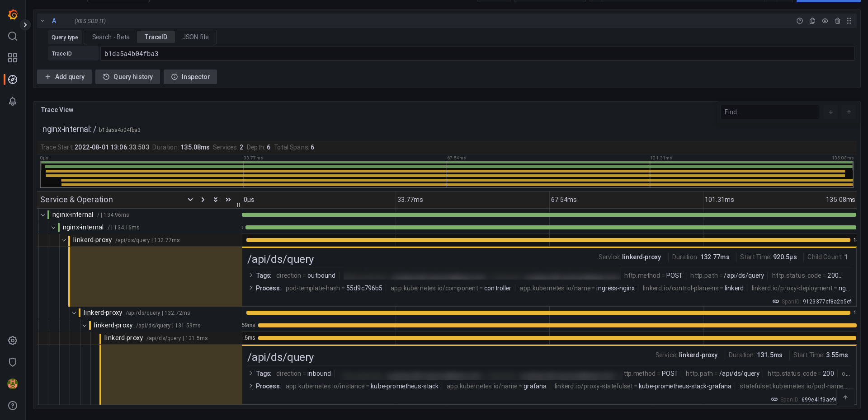Click inside the Find field in Trace View
868x420 pixels.
(x=770, y=112)
